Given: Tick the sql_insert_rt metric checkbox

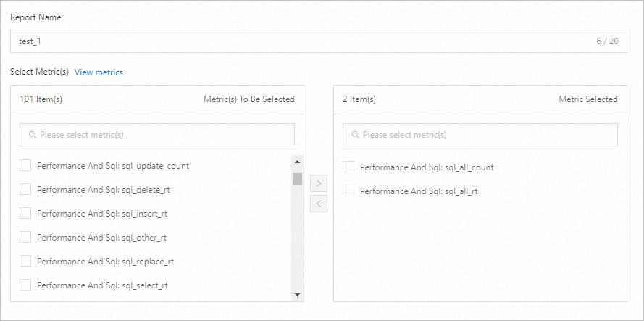Looking at the screenshot, I should coord(25,214).
